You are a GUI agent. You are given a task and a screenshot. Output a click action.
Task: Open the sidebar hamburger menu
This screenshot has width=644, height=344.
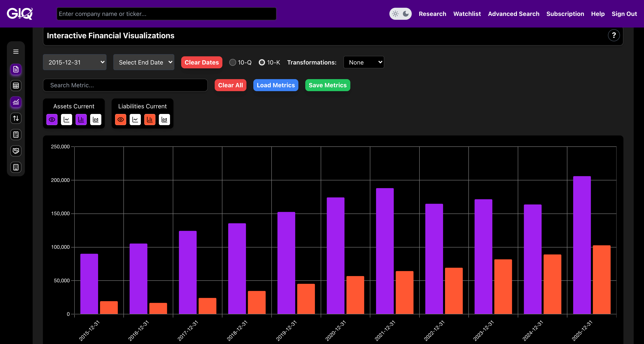click(16, 52)
